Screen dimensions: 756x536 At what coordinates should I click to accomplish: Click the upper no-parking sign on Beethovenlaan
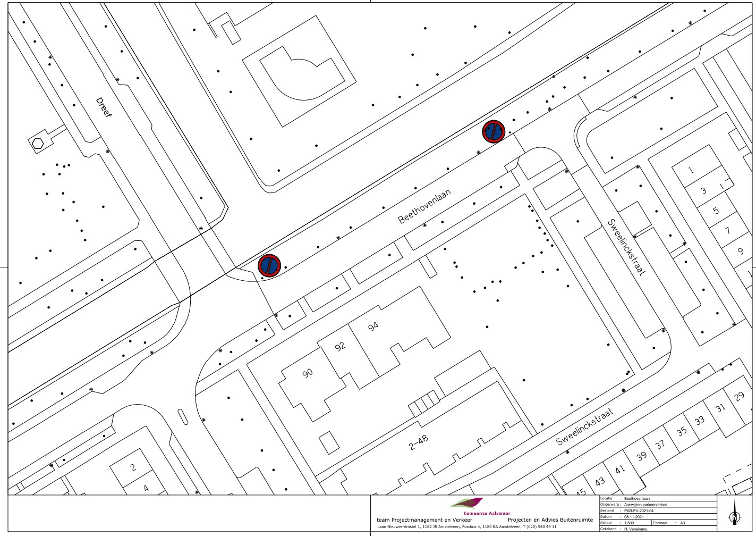(494, 132)
